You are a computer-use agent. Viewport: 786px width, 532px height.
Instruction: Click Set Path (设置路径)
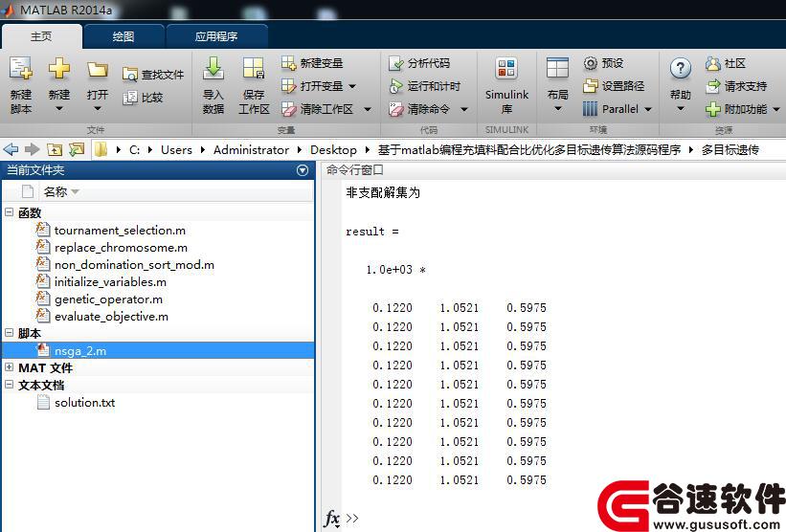point(614,86)
